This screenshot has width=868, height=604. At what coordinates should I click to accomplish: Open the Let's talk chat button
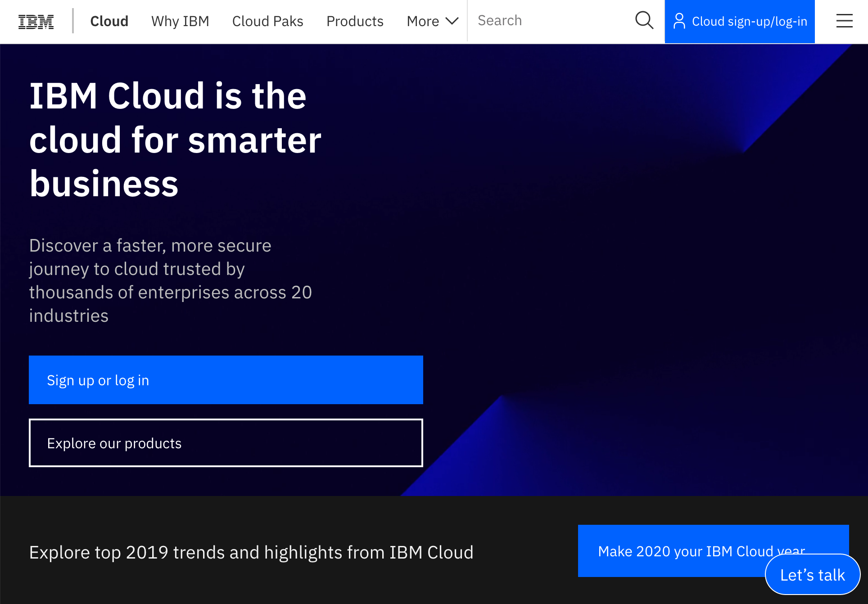[x=813, y=575]
